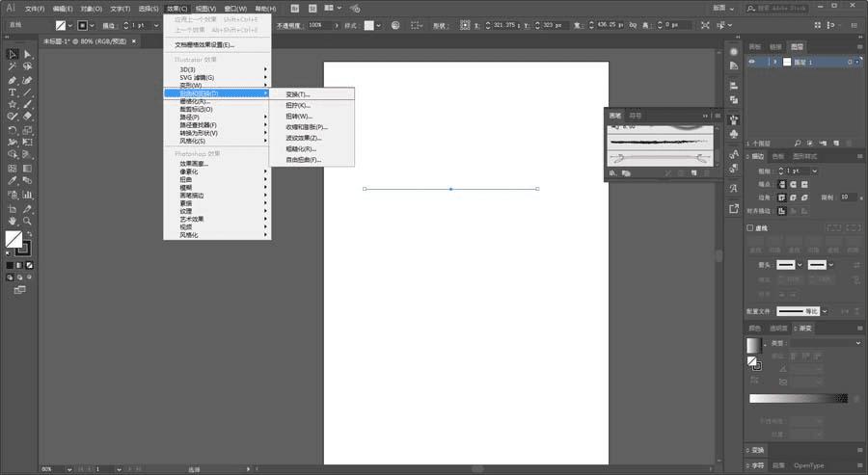Switch to the 符号 tab
This screenshot has height=475, width=868.
click(635, 116)
